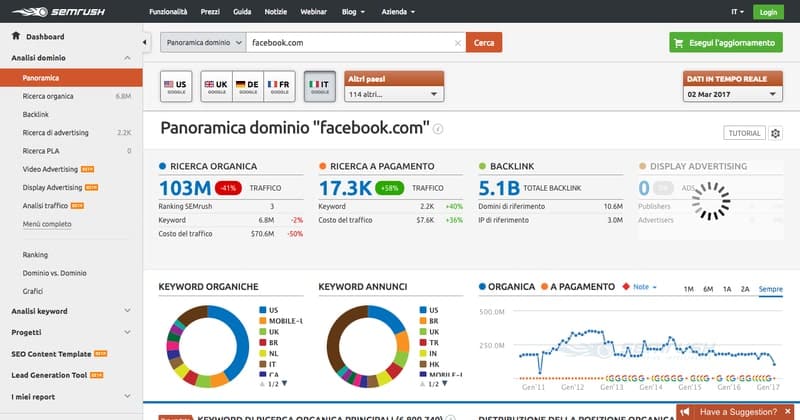Open Guida in top menu
Screen dimensions: 800x420
point(242,12)
